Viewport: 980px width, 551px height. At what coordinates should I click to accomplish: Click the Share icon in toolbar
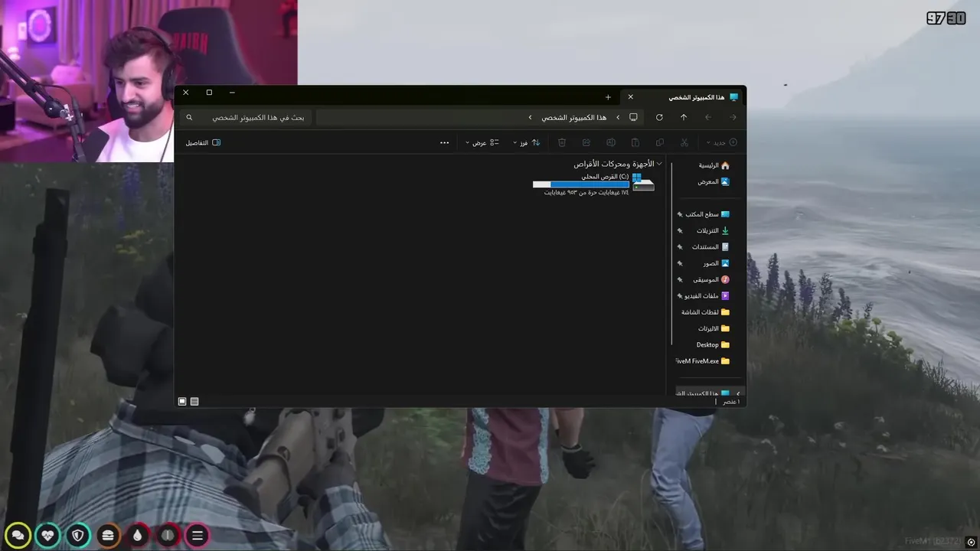pos(586,142)
